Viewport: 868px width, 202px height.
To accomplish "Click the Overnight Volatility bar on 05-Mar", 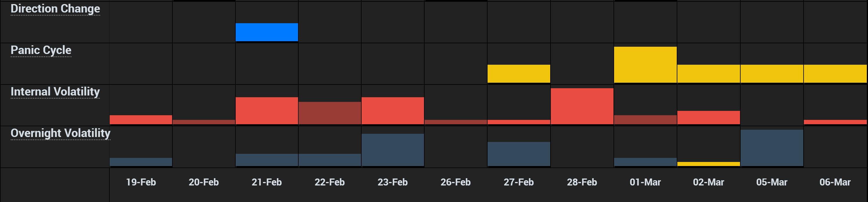I will [x=772, y=148].
